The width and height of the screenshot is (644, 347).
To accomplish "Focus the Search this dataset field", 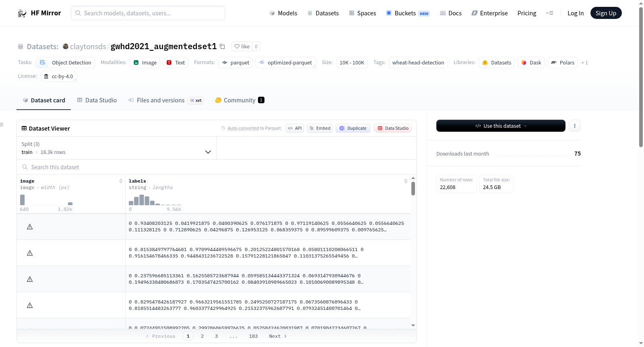I will 217,167.
